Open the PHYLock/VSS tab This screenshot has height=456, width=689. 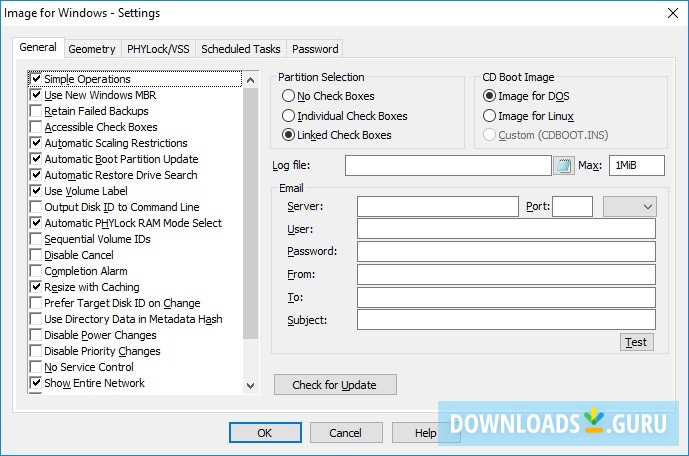(x=158, y=49)
